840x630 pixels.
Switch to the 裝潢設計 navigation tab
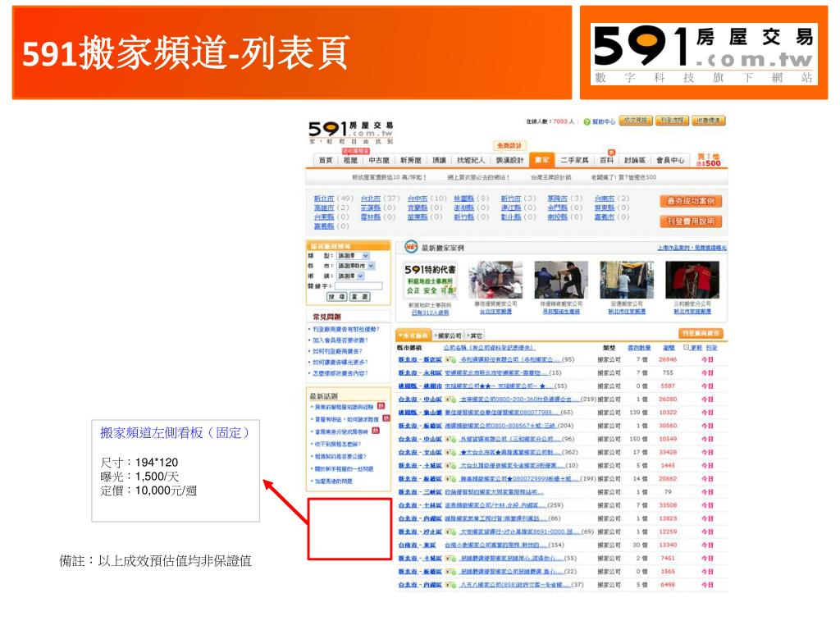[509, 160]
